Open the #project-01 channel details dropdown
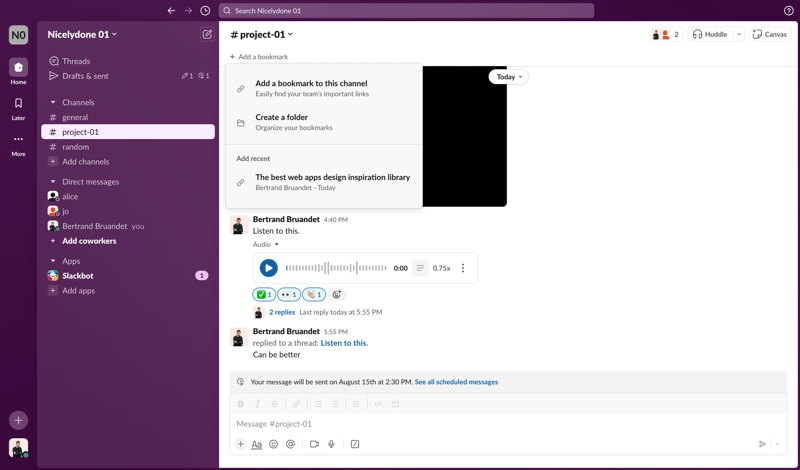The height and width of the screenshot is (470, 800). coord(261,34)
